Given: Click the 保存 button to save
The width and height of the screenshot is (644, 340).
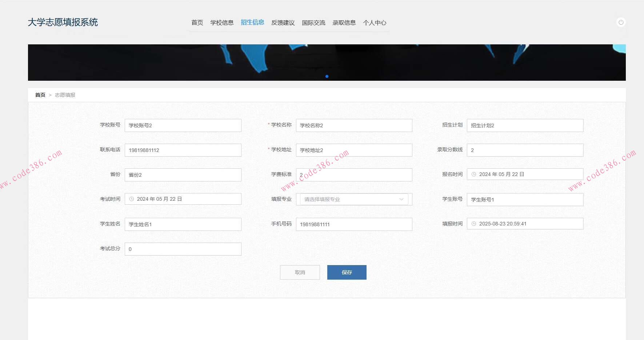Looking at the screenshot, I should point(346,272).
